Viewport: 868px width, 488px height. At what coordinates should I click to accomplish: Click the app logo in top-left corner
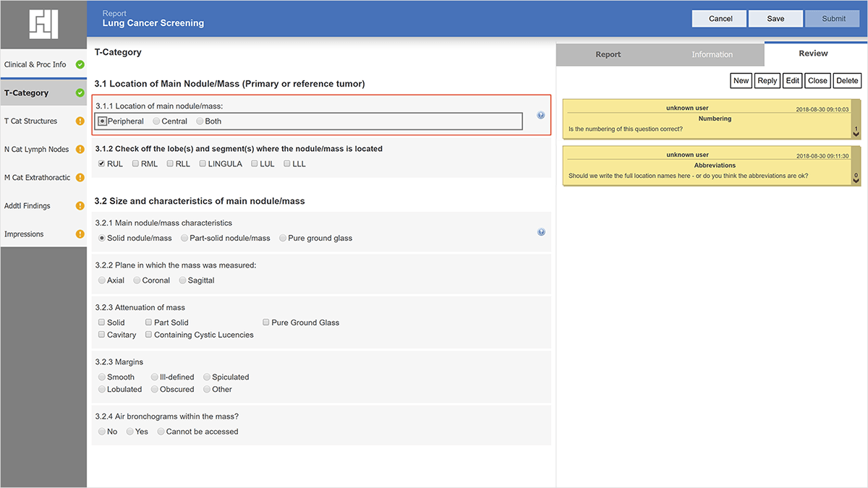point(43,25)
